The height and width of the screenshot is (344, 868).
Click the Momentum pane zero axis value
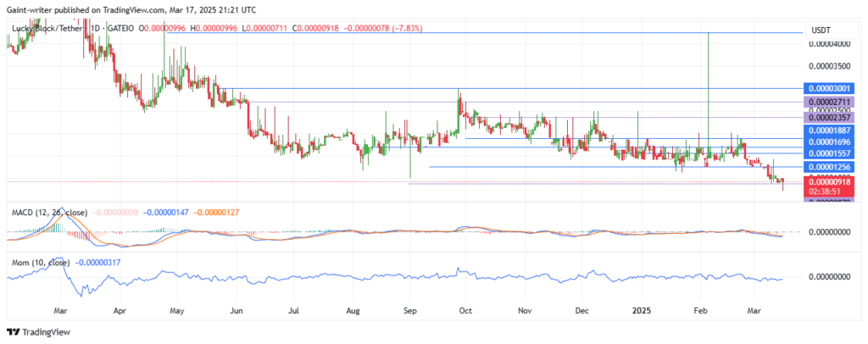tap(830, 277)
